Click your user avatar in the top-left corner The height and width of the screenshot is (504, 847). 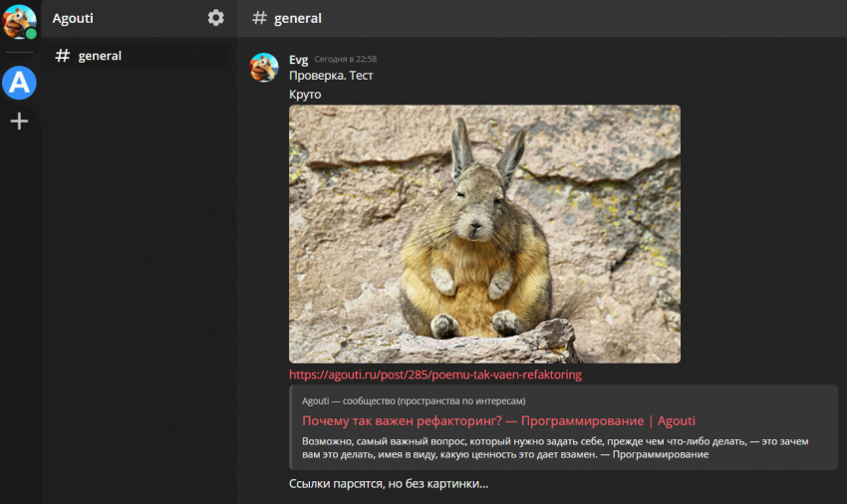tap(18, 20)
